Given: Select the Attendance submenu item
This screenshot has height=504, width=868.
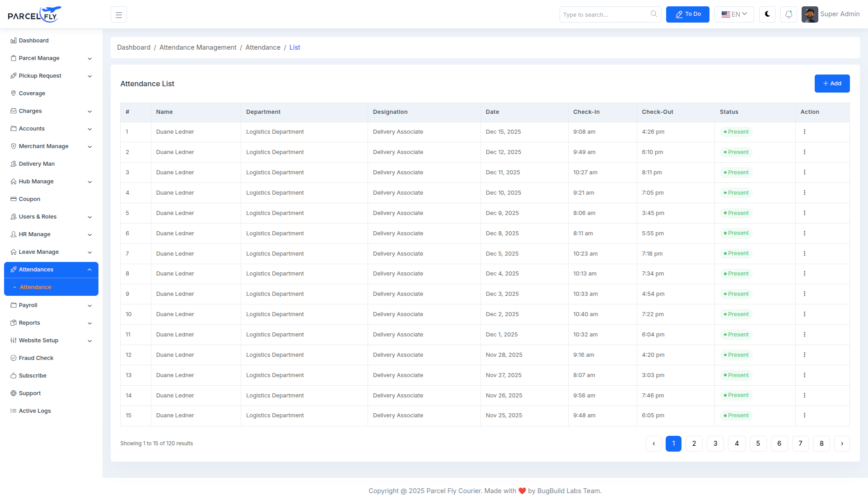Looking at the screenshot, I should [36, 287].
